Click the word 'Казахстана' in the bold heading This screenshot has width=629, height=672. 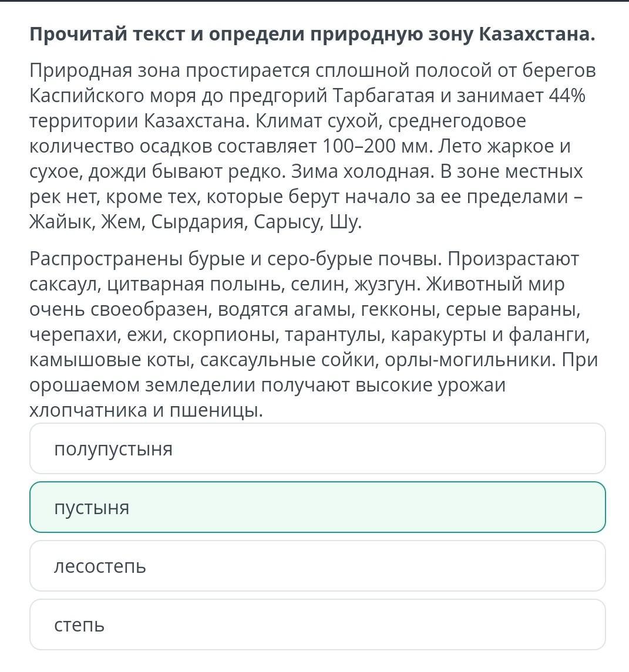click(x=536, y=34)
